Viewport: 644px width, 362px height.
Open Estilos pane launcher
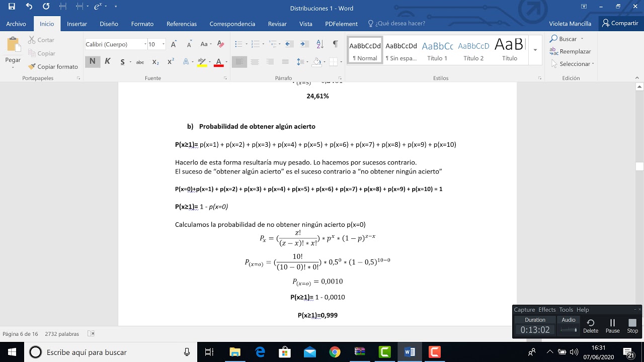pos(540,78)
